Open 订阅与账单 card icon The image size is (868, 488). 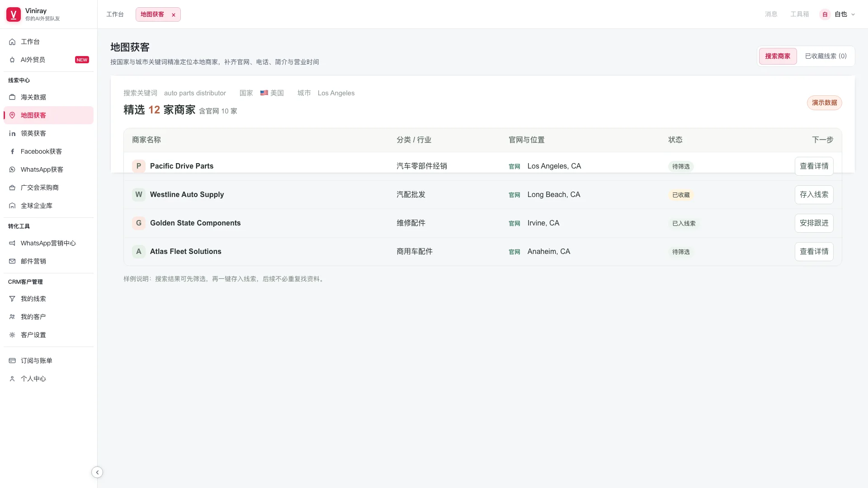(12, 361)
